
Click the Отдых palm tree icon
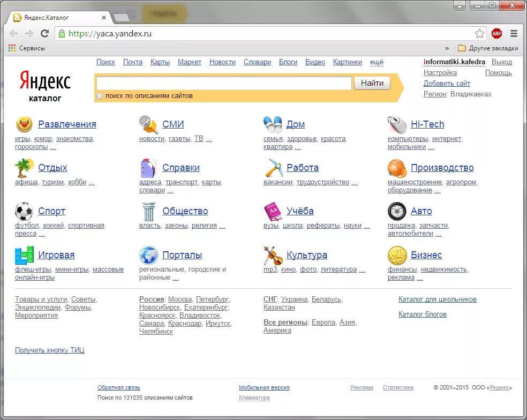coord(24,168)
